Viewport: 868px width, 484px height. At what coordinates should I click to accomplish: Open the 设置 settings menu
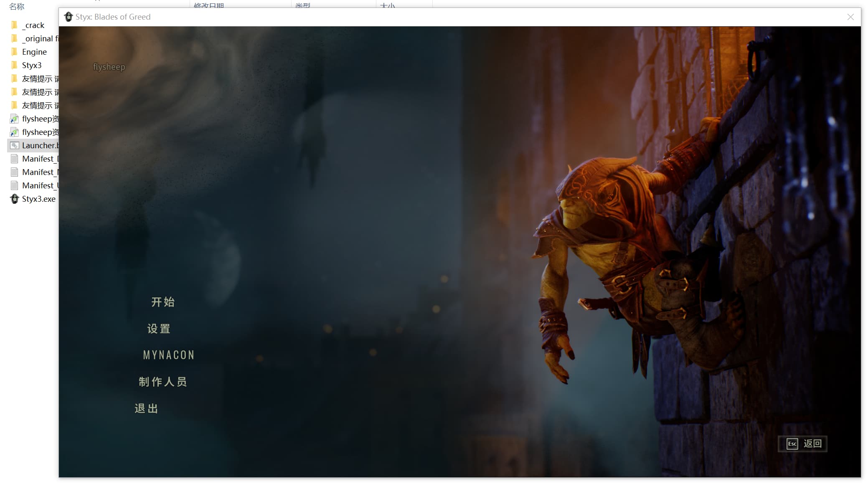click(x=159, y=329)
